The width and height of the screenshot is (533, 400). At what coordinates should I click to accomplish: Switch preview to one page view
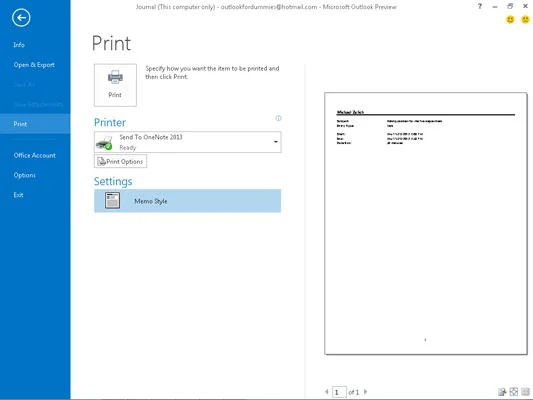[514, 392]
